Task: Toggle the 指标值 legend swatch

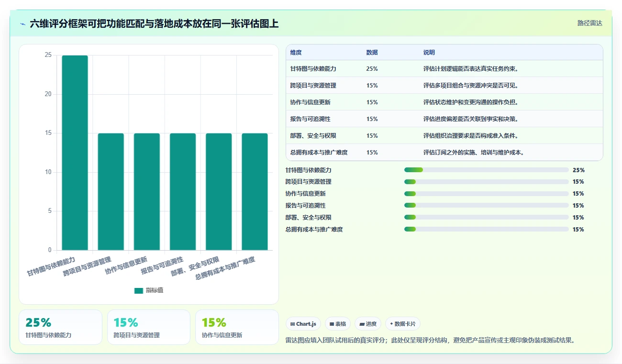Action: [139, 290]
